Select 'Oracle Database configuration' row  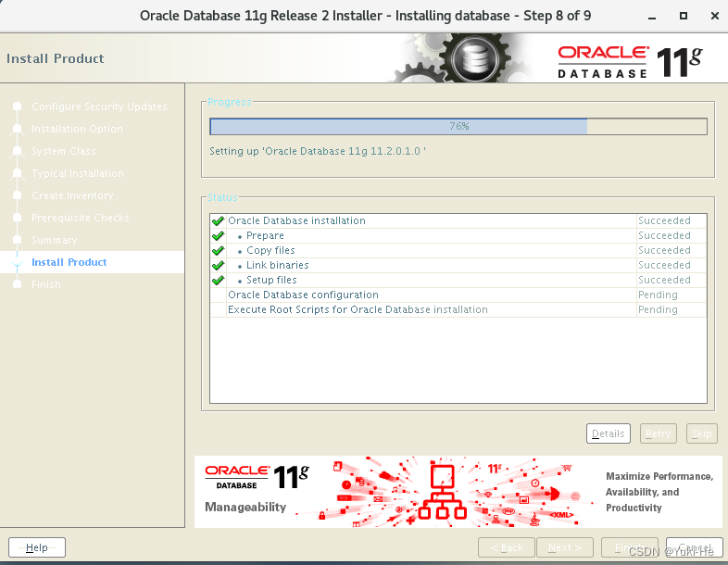[x=458, y=295]
